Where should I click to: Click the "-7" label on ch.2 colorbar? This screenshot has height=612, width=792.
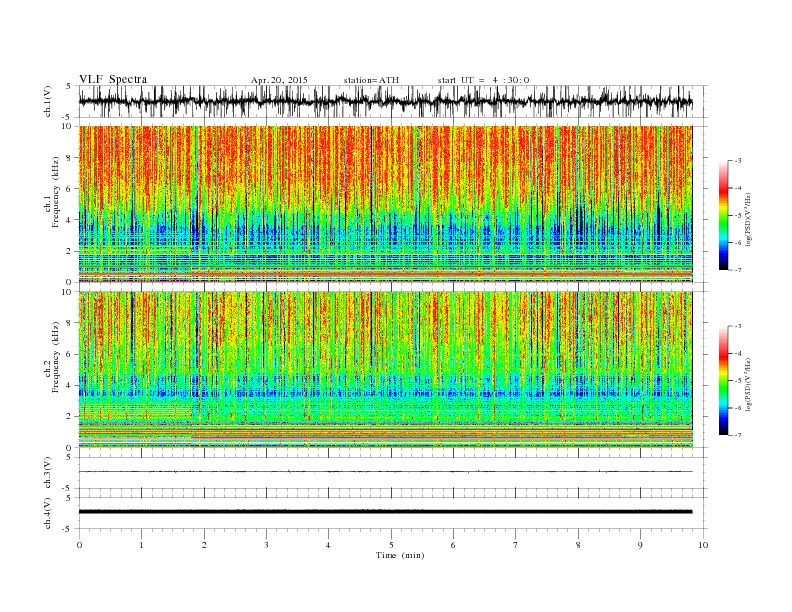pos(738,435)
